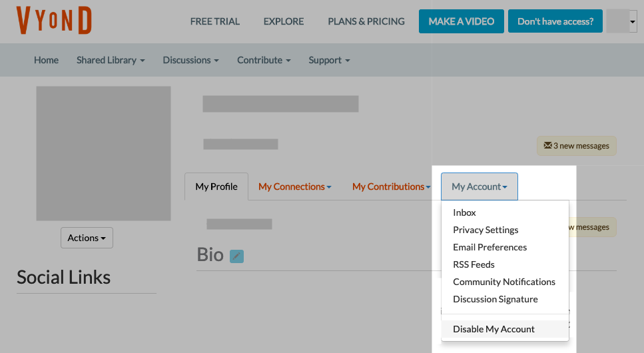Select Disable My Account option
Screen dimensions: 644x353
[x=493, y=329]
